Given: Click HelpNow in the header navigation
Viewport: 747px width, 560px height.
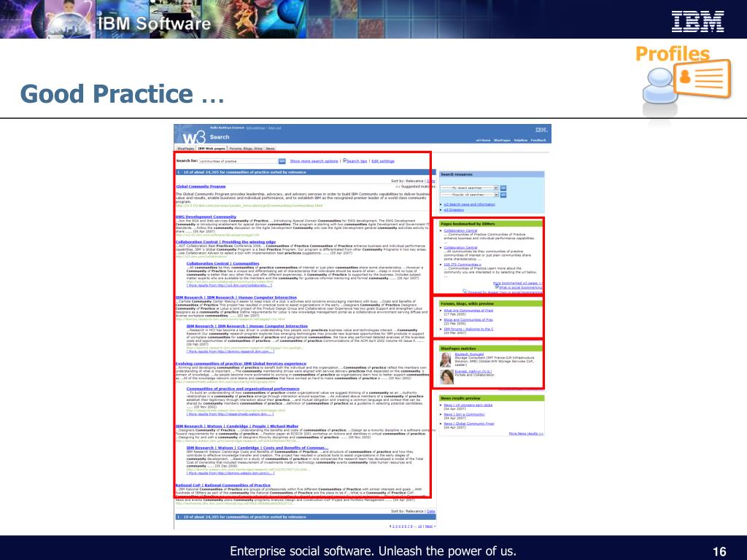Looking at the screenshot, I should (x=521, y=141).
